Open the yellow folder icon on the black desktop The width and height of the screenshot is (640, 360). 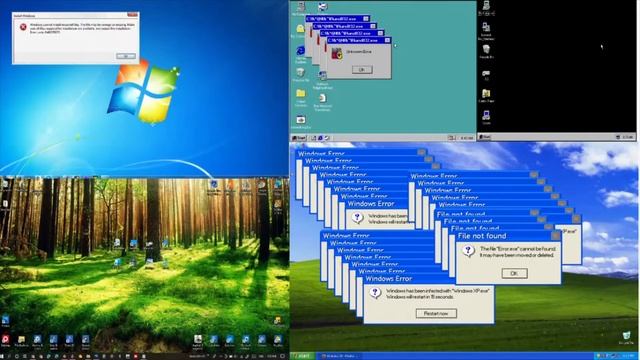486,94
